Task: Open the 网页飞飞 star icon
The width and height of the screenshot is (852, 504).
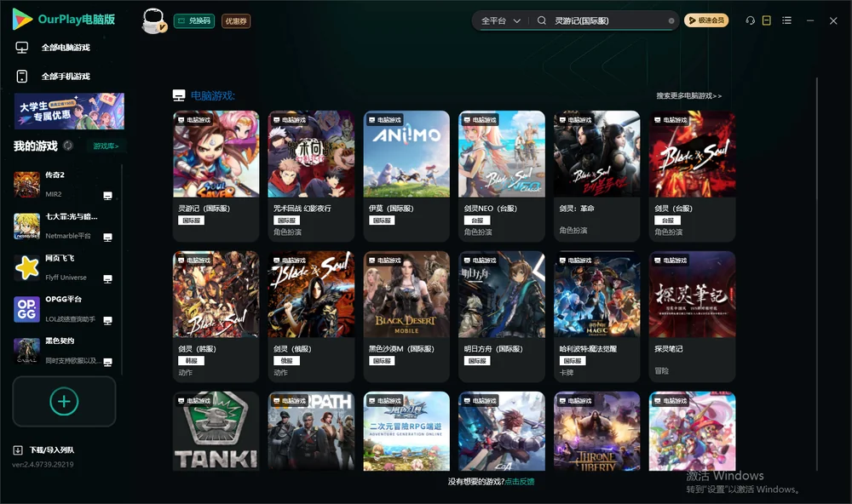Action: (26, 267)
